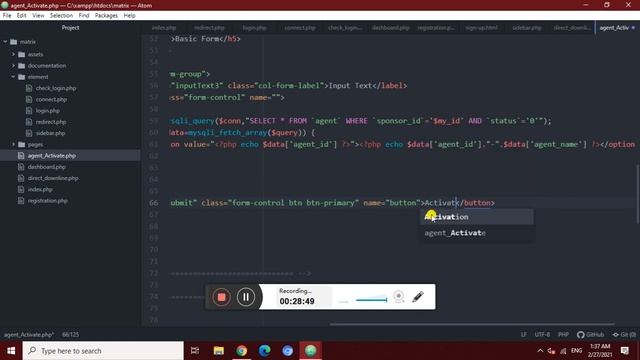The height and width of the screenshot is (360, 640).
Task: Open connect.php in the tree
Action: tap(51, 99)
